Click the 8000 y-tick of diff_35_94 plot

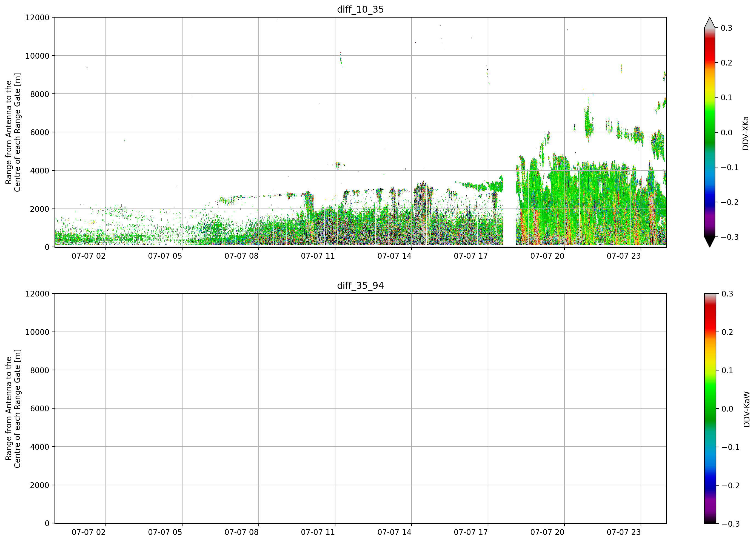[40, 370]
